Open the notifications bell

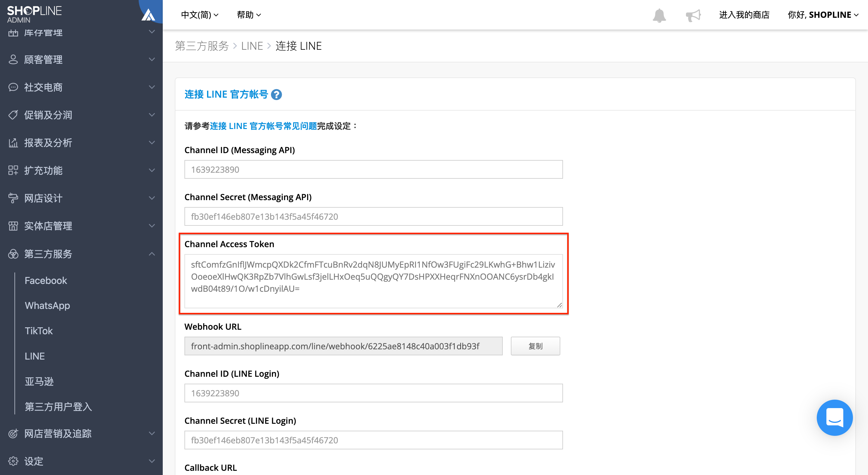point(659,15)
